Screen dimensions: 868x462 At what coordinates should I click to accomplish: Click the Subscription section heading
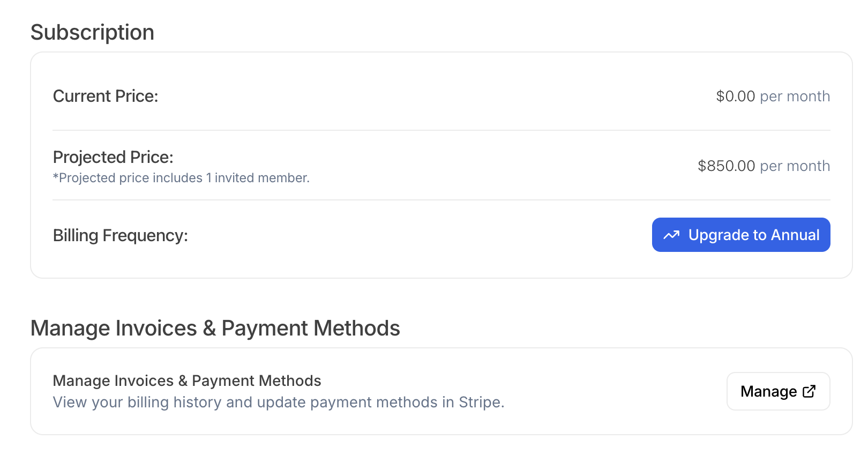[92, 32]
